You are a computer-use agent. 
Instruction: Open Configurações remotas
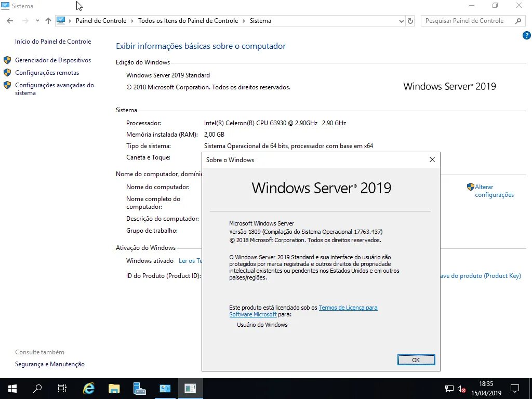(47, 73)
